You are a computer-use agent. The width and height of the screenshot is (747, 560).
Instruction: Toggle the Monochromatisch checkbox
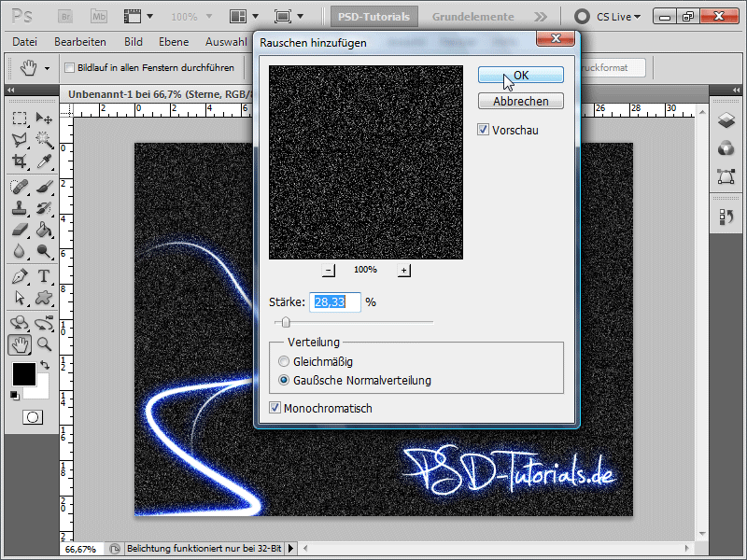275,408
